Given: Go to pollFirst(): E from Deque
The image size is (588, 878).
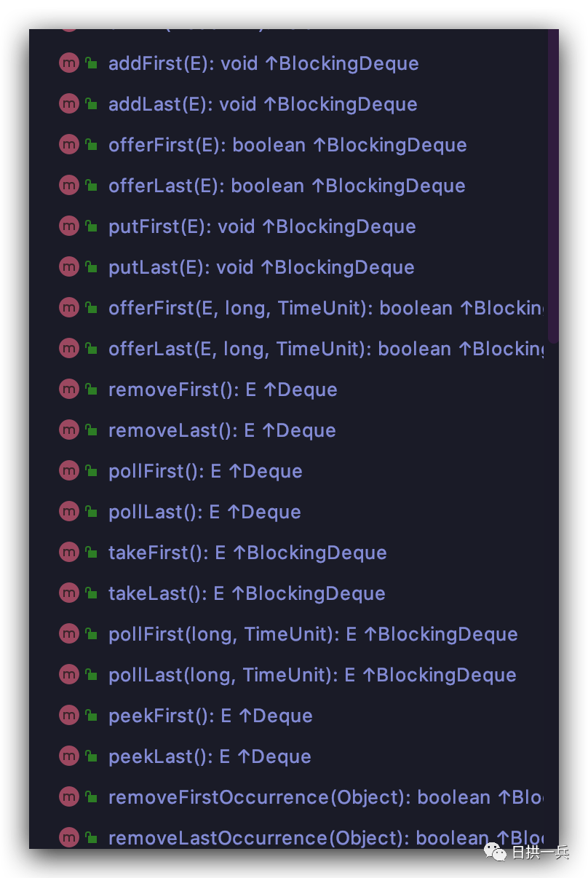Looking at the screenshot, I should tap(205, 471).
